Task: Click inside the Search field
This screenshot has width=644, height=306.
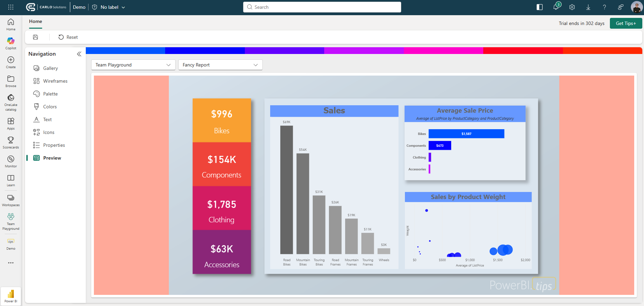Action: 321,7
